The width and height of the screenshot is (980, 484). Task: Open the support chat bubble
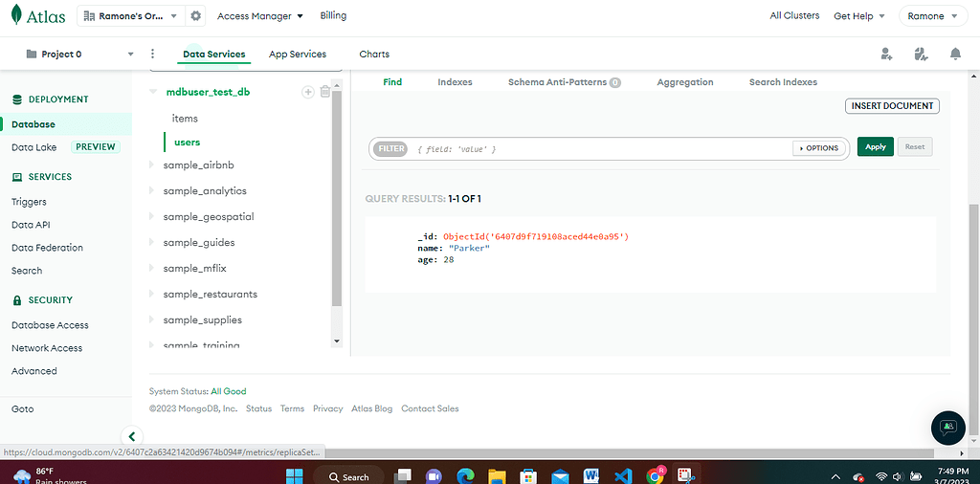(947, 427)
